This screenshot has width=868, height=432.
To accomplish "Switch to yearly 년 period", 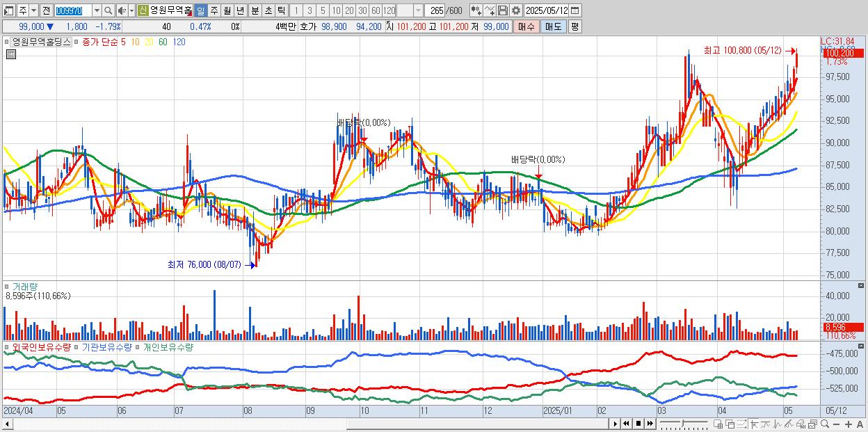I will click(240, 10).
